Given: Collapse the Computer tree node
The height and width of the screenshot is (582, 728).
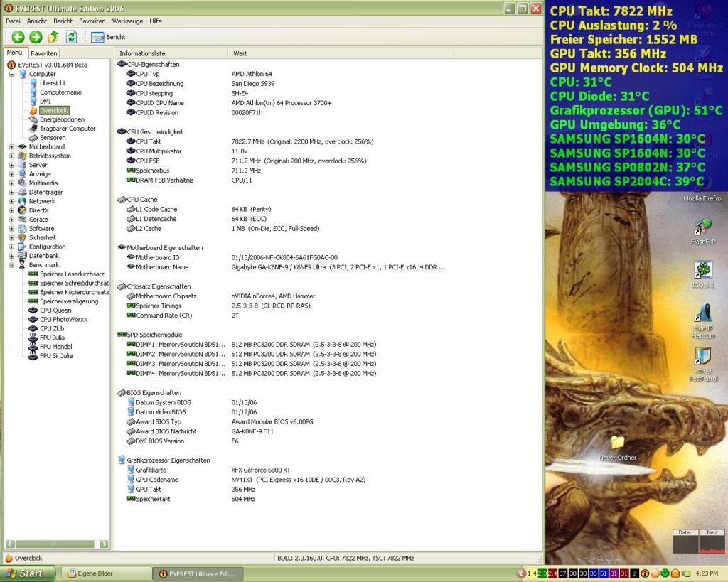Looking at the screenshot, I should [x=11, y=74].
